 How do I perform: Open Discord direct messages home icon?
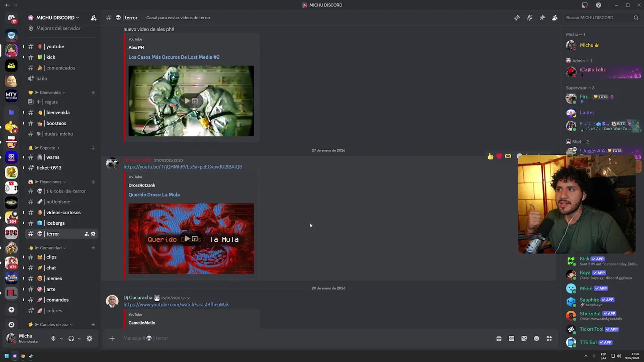(x=11, y=18)
